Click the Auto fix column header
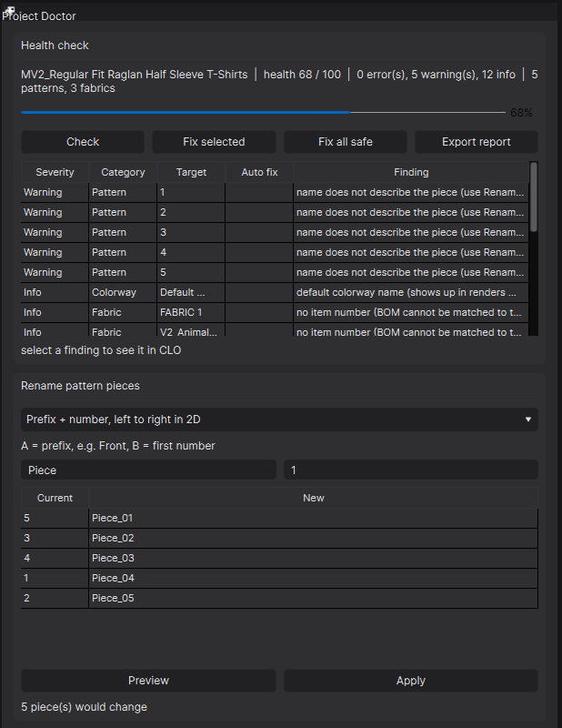This screenshot has width=562, height=728. tap(259, 172)
